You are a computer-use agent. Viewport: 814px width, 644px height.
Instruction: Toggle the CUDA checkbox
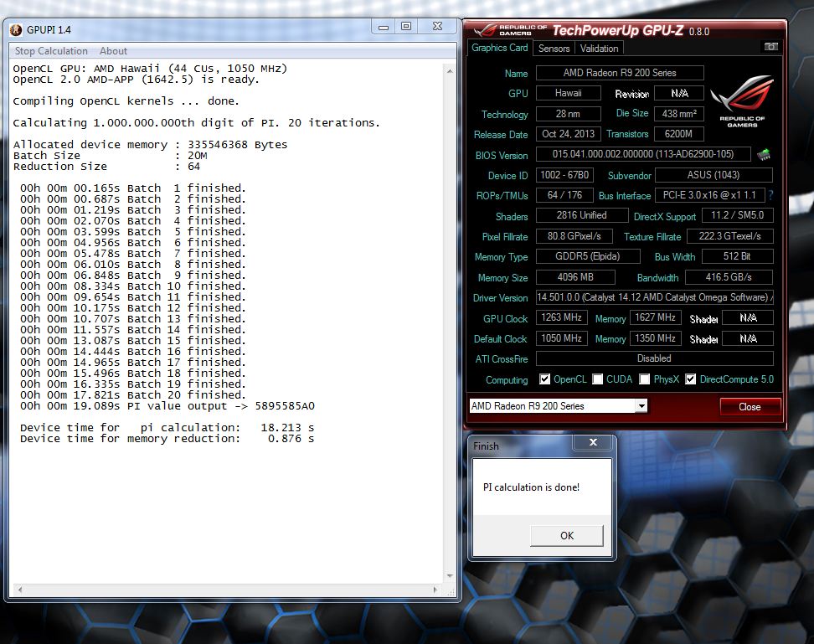click(598, 379)
